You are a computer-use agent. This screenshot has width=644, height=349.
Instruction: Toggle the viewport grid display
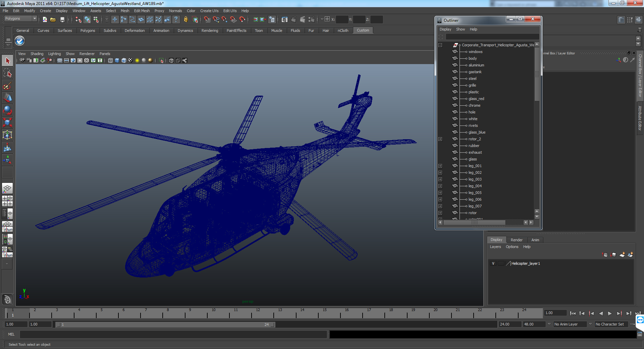point(60,60)
